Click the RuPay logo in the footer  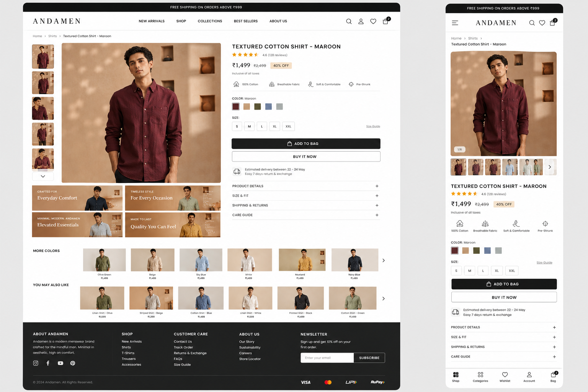pyautogui.click(x=377, y=382)
